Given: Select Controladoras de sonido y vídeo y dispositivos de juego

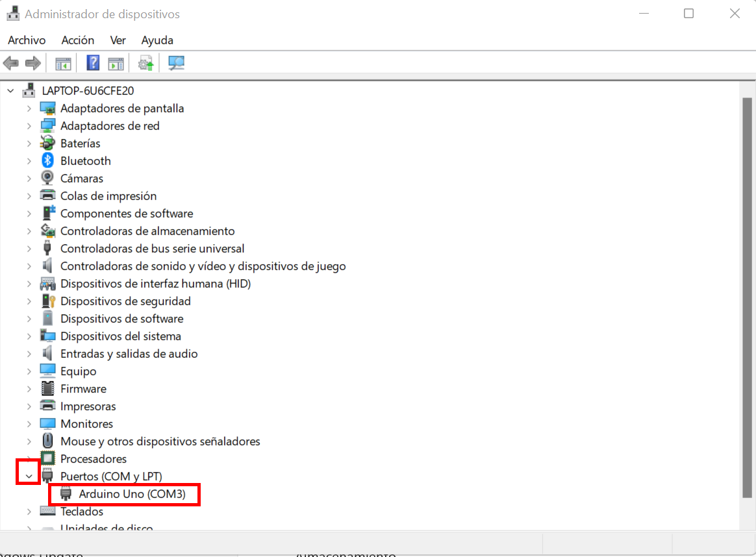Looking at the screenshot, I should click(x=203, y=266).
